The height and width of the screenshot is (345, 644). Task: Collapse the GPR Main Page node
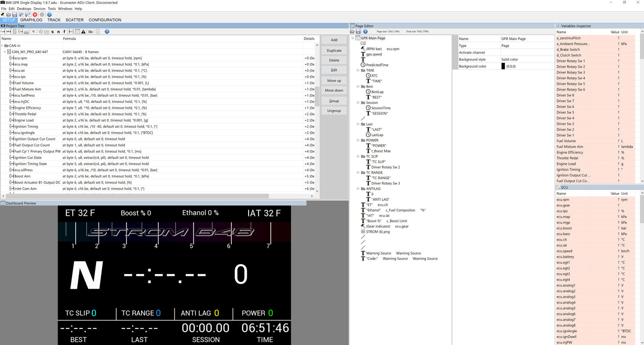[353, 38]
